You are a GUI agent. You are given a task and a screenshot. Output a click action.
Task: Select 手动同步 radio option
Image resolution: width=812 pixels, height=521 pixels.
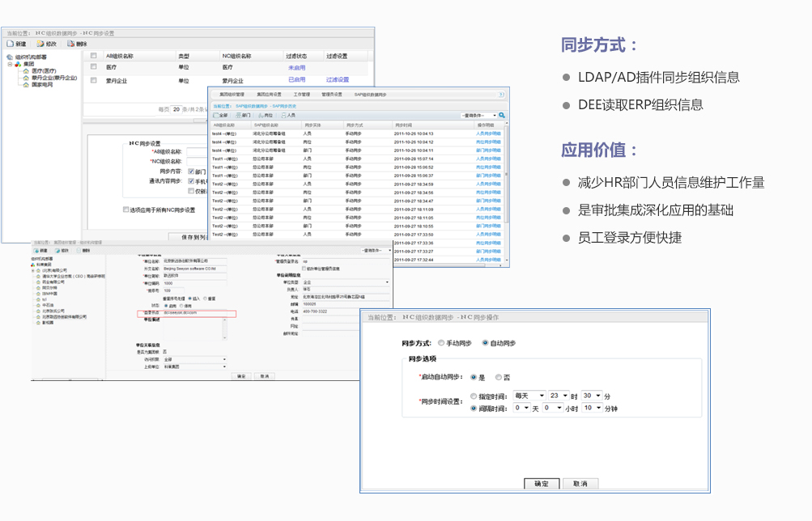441,343
